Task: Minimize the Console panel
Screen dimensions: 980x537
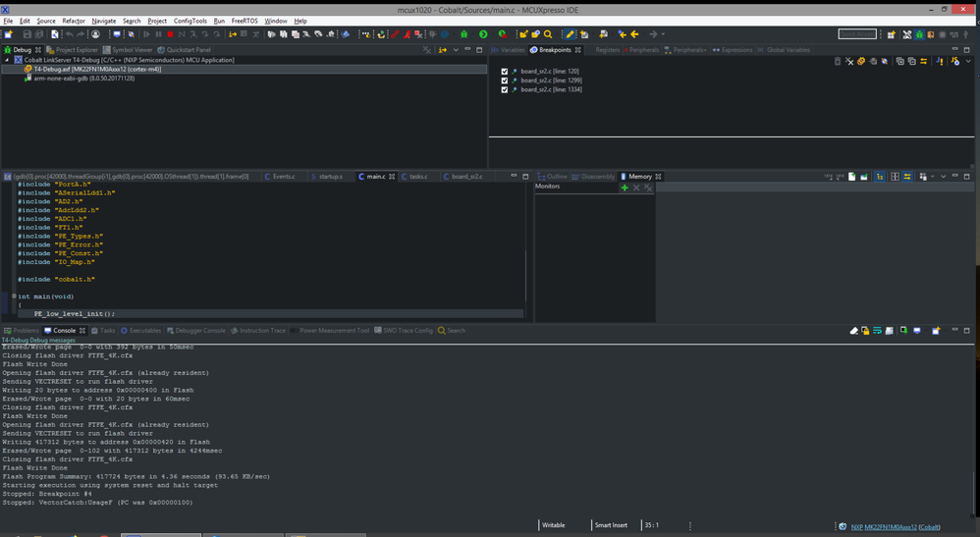Action: [x=955, y=330]
